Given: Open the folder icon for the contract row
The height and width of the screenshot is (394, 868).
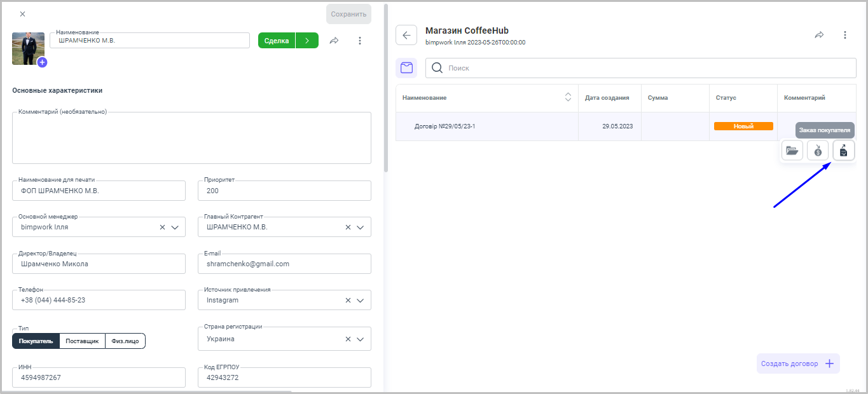Looking at the screenshot, I should (x=792, y=151).
